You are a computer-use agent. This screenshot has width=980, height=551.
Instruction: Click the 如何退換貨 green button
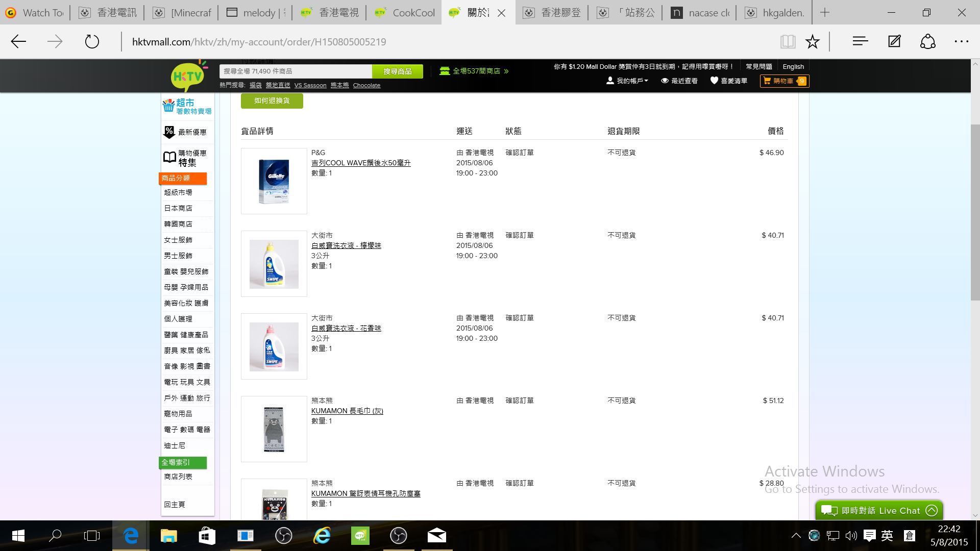coord(272,101)
